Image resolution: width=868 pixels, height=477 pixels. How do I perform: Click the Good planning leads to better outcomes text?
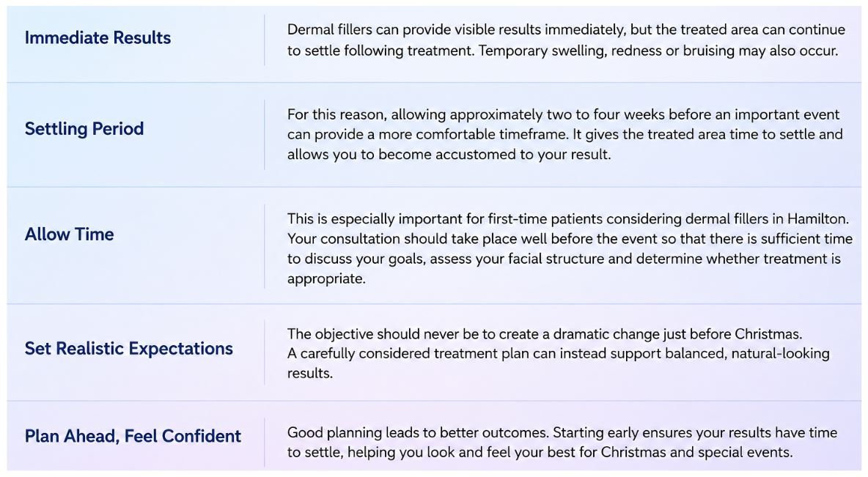pyautogui.click(x=417, y=433)
